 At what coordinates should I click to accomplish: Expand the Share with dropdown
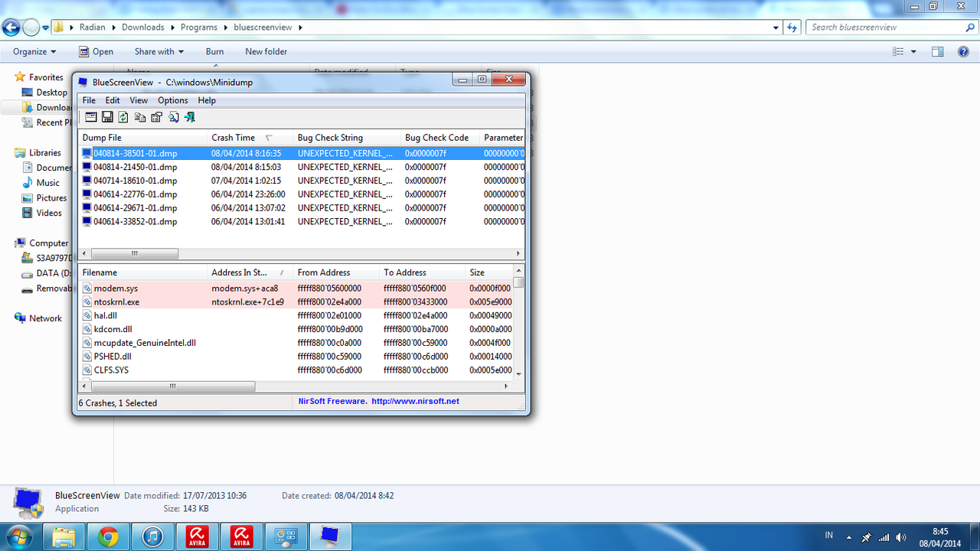click(x=159, y=52)
